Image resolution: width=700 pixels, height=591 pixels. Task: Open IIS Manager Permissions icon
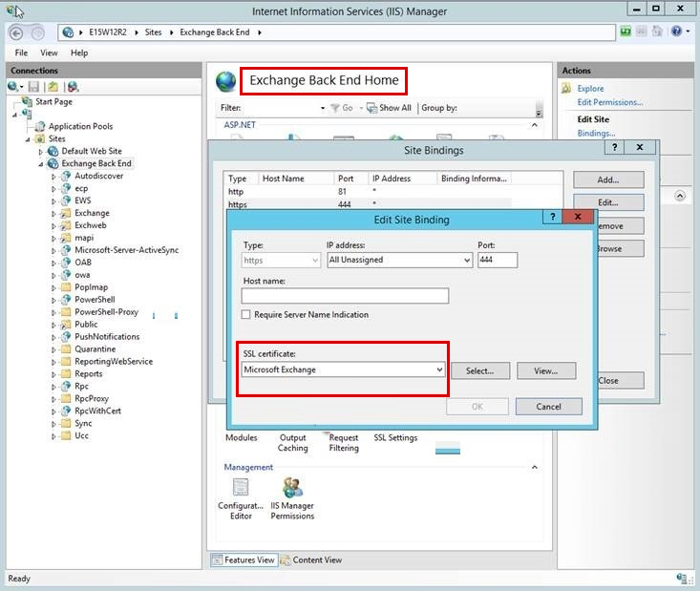click(x=293, y=487)
